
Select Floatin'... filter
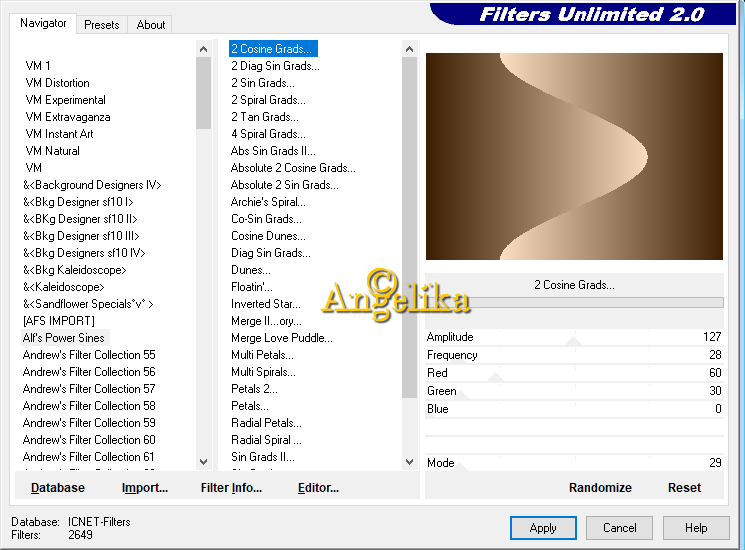pos(251,287)
